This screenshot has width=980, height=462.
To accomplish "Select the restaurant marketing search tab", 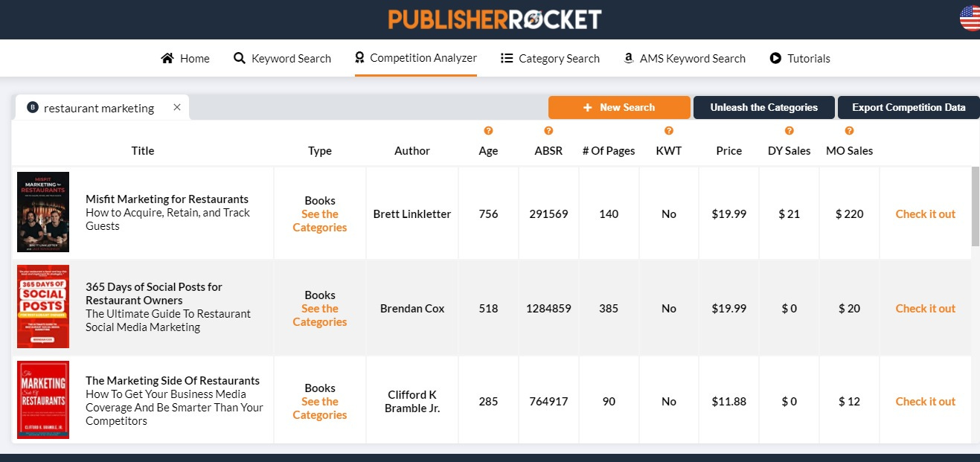I will (102, 108).
